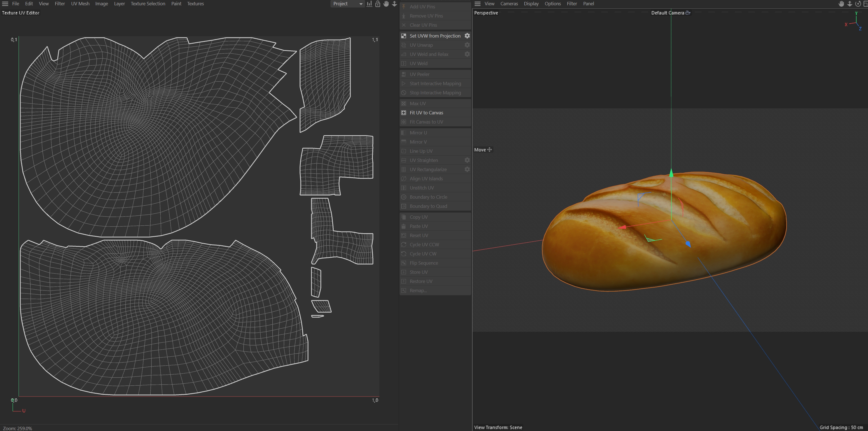Open the UV Mesh menu
This screenshot has height=431, width=868.
click(80, 4)
